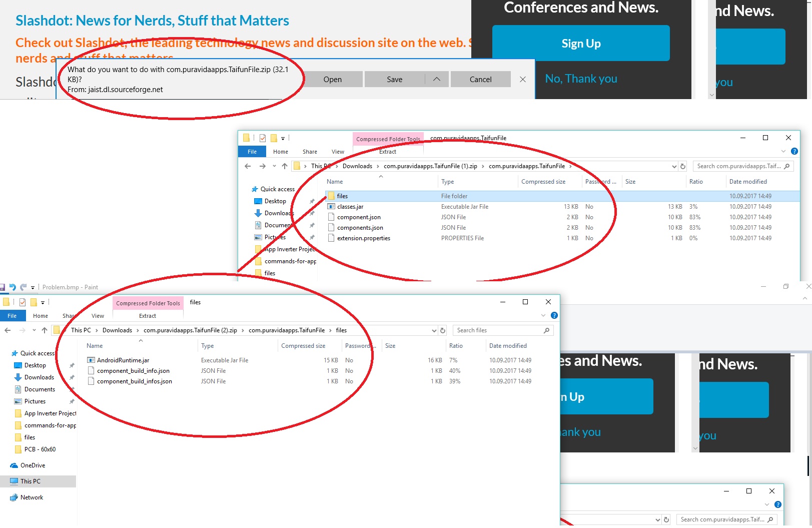Screen dimensions: 812x528
Task: Go back in the TaifunFile Explorer window
Action: coord(248,166)
